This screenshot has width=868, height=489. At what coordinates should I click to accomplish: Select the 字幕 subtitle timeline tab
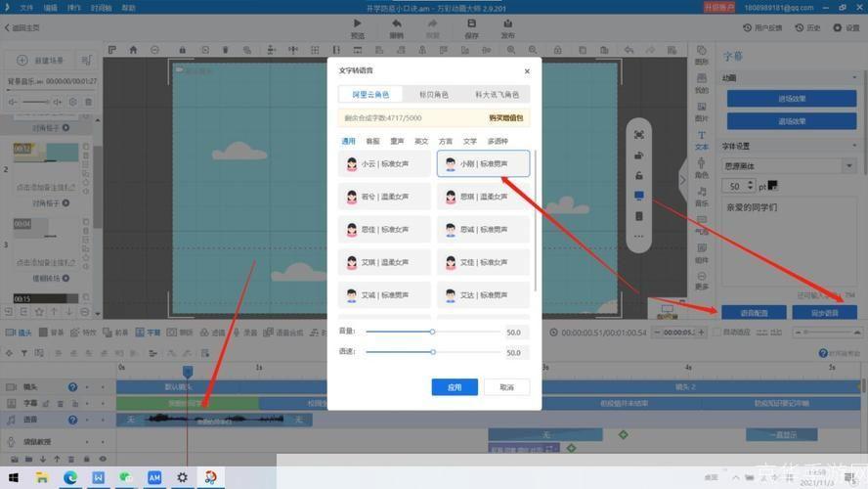(x=148, y=333)
